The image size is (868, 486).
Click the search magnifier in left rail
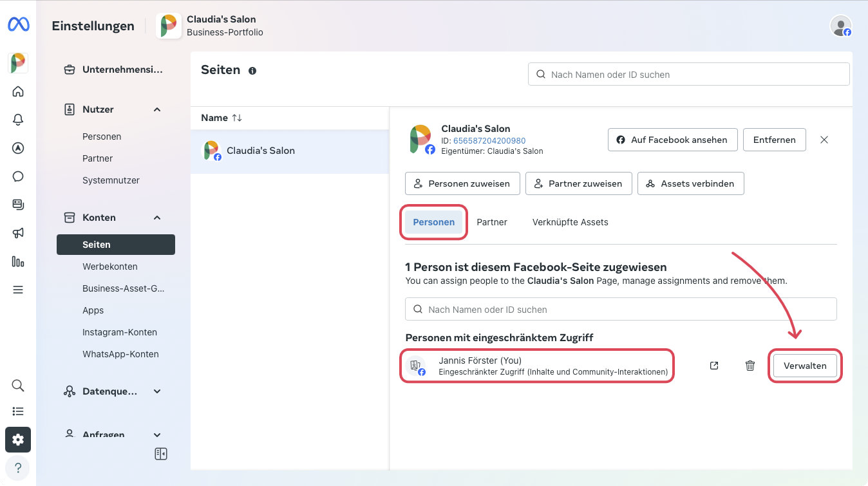pyautogui.click(x=18, y=386)
